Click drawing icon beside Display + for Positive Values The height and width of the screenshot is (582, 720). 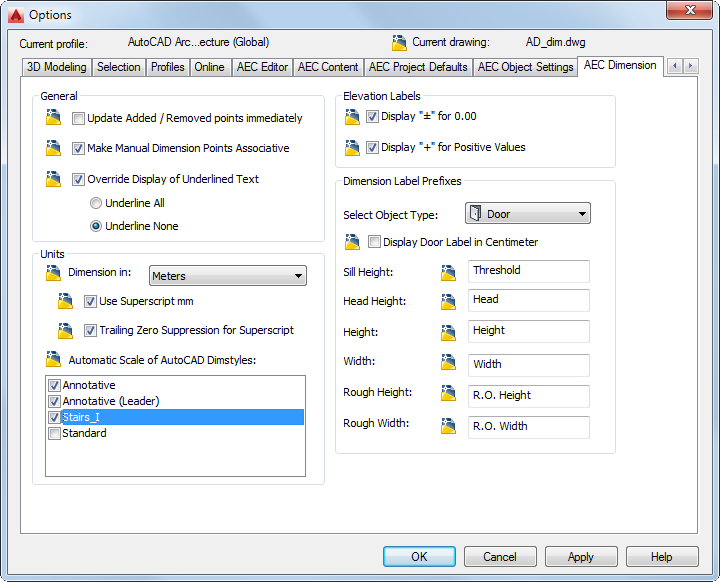352,148
